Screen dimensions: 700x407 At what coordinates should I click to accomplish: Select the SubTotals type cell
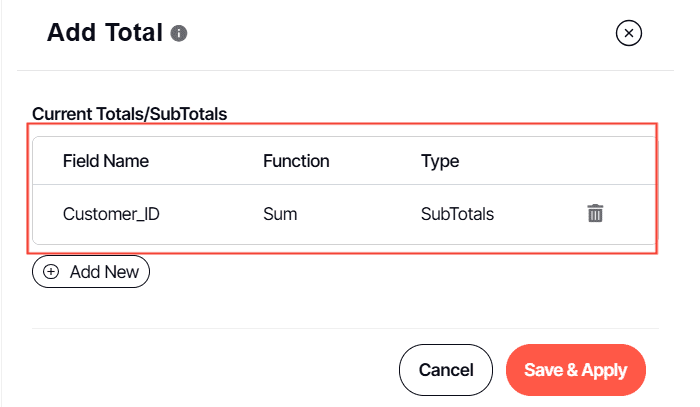[457, 213]
